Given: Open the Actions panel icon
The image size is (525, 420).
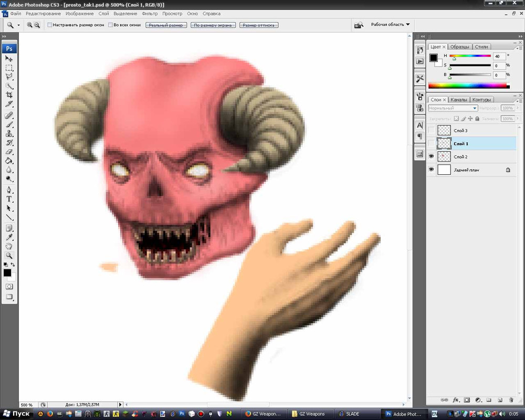Looking at the screenshot, I should click(x=420, y=61).
